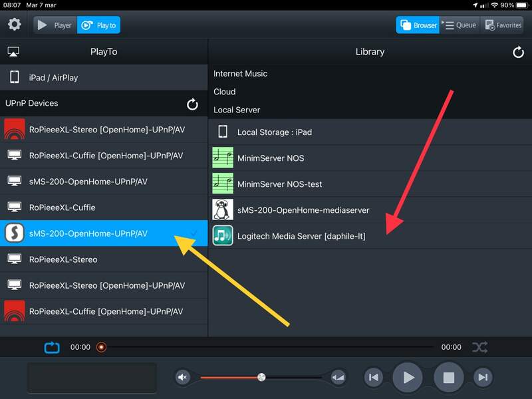
Task: Refresh the UPnP Devices list
Action: point(192,104)
